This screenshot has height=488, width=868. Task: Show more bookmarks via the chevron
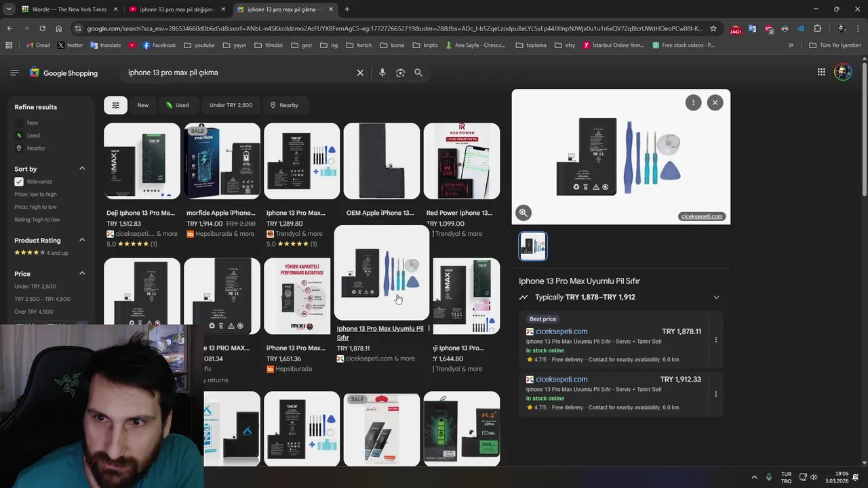(791, 45)
